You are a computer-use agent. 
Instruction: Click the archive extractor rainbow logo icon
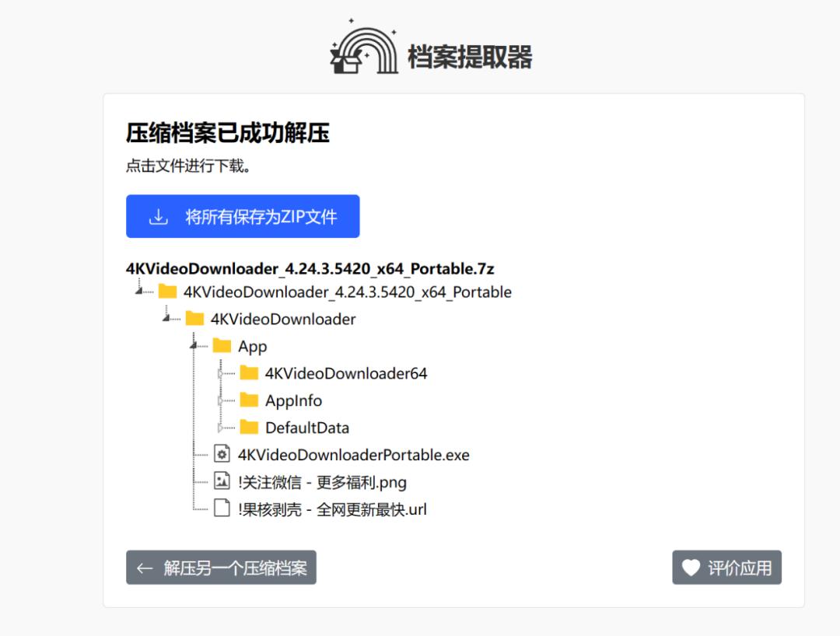point(366,51)
